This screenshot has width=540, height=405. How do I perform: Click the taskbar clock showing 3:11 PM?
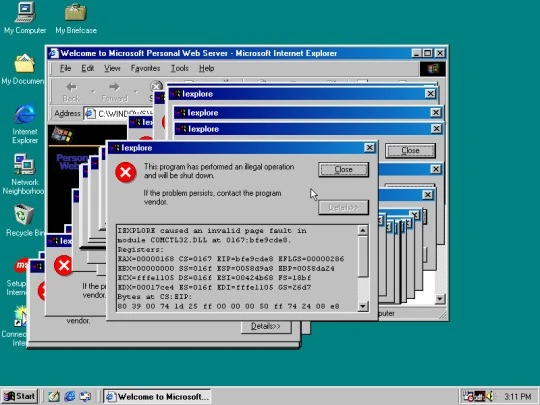517,396
